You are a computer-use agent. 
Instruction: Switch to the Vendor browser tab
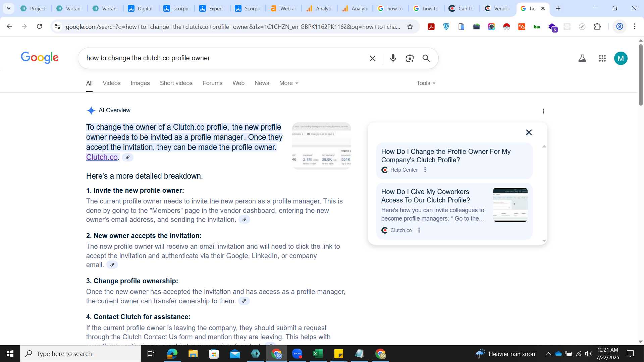click(497, 8)
